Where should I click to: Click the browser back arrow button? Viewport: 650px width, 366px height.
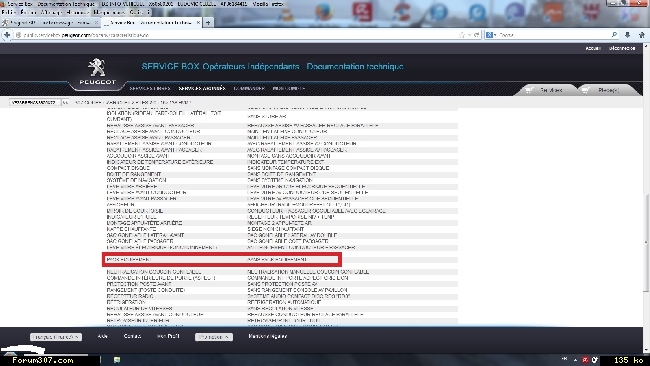pyautogui.click(x=7, y=35)
